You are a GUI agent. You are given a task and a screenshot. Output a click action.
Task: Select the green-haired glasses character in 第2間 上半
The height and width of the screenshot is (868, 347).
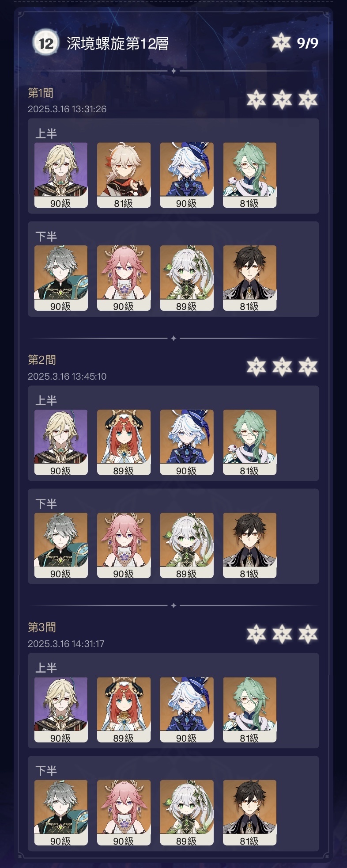[x=250, y=442]
